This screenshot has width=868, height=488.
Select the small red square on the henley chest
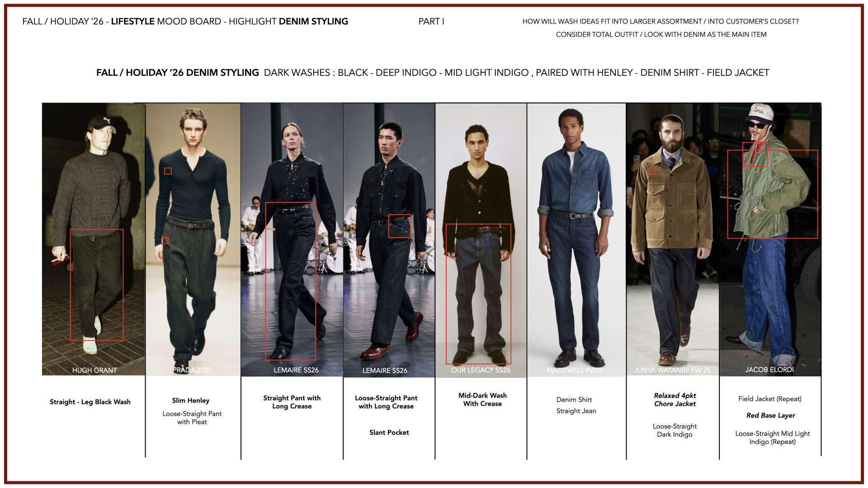[168, 171]
